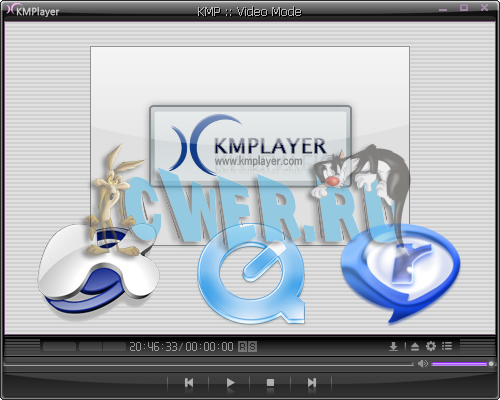Mute audio via the speaker icon

[423, 364]
